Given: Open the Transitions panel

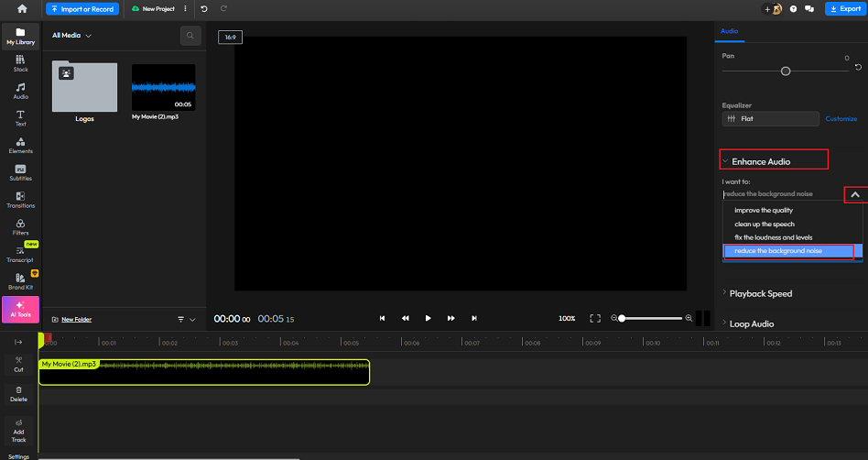Looking at the screenshot, I should click(20, 200).
